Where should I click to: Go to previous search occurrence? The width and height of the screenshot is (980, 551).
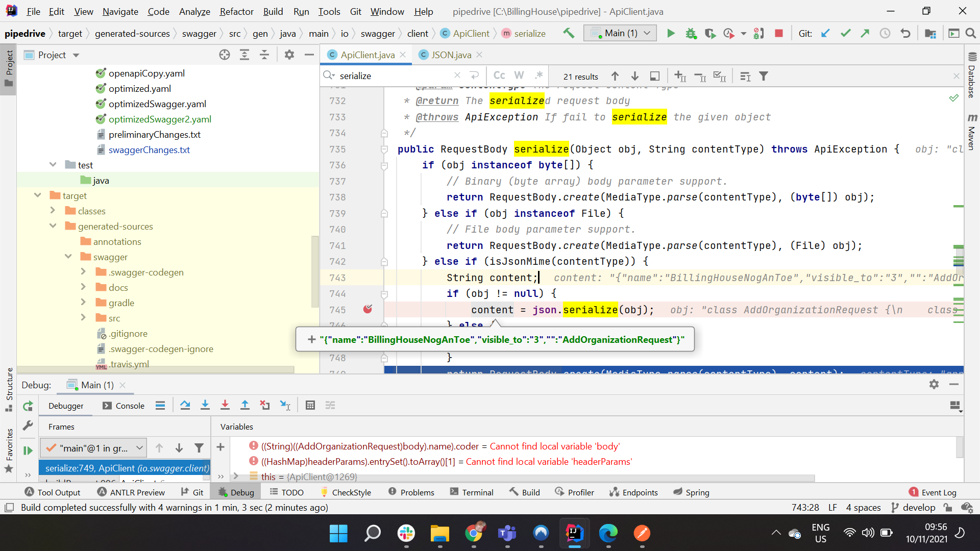coord(615,77)
